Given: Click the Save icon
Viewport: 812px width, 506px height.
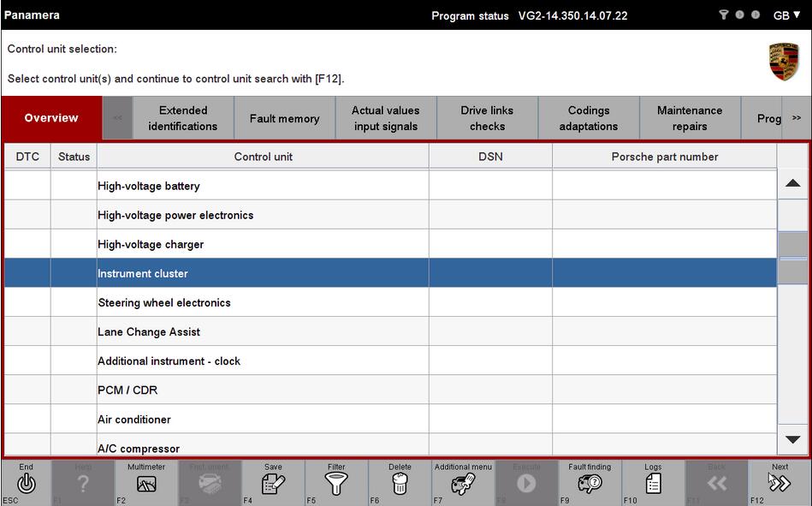Looking at the screenshot, I should point(273,484).
